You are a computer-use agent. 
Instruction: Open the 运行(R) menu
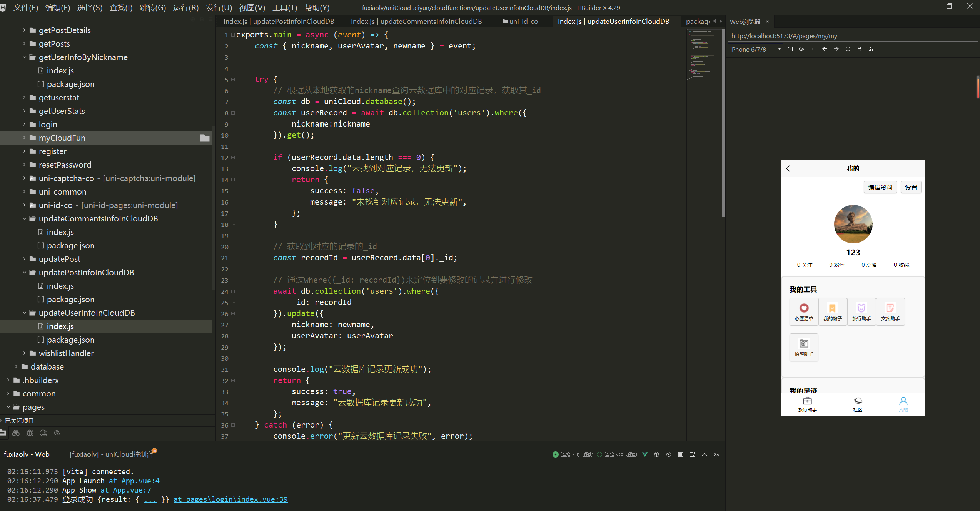pyautogui.click(x=185, y=8)
